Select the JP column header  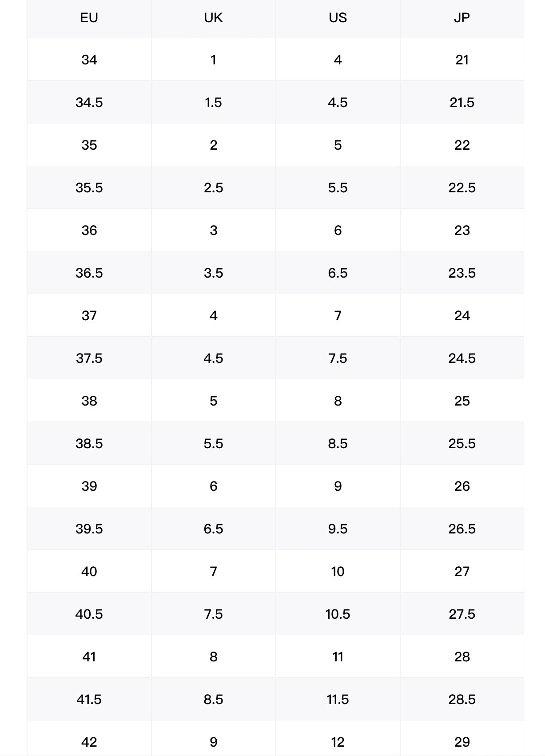tap(462, 18)
